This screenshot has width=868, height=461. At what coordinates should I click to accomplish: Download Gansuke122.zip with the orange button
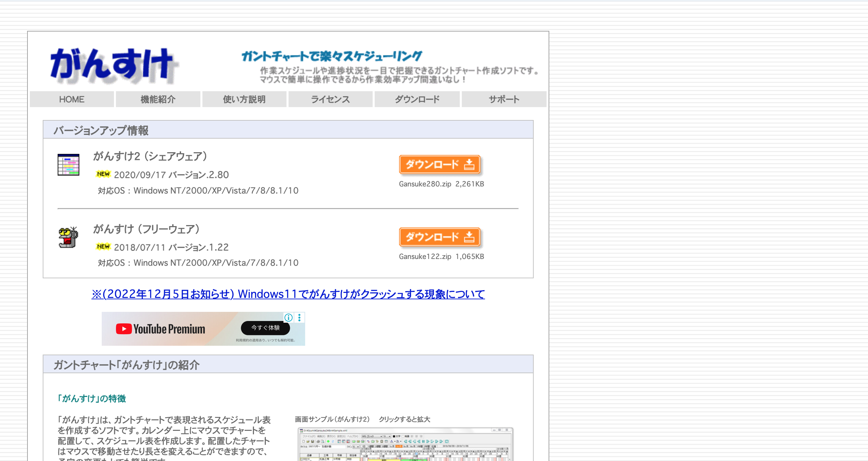pyautogui.click(x=440, y=237)
